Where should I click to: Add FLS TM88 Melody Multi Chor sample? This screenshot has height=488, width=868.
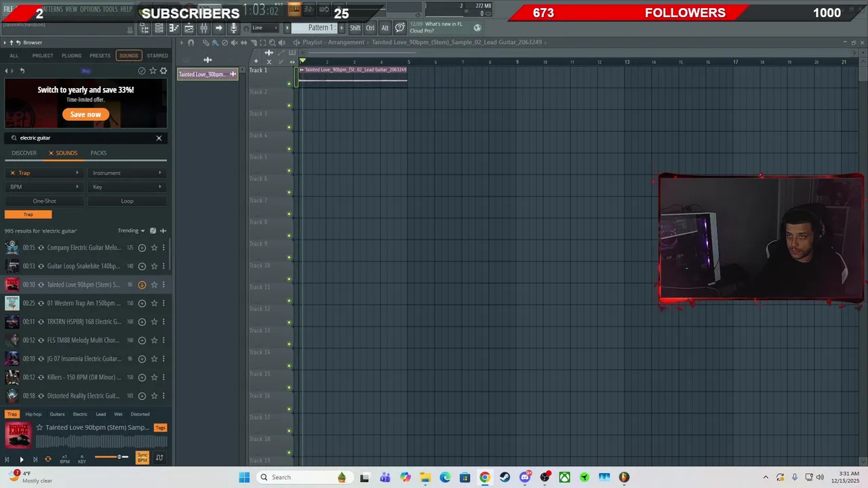[142, 340]
